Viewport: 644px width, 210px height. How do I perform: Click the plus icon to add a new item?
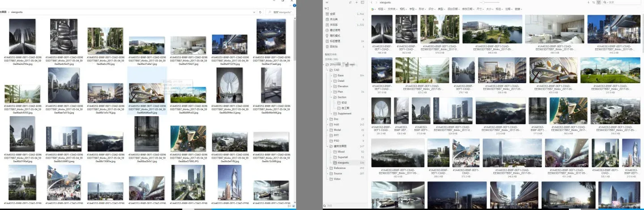tap(356, 3)
